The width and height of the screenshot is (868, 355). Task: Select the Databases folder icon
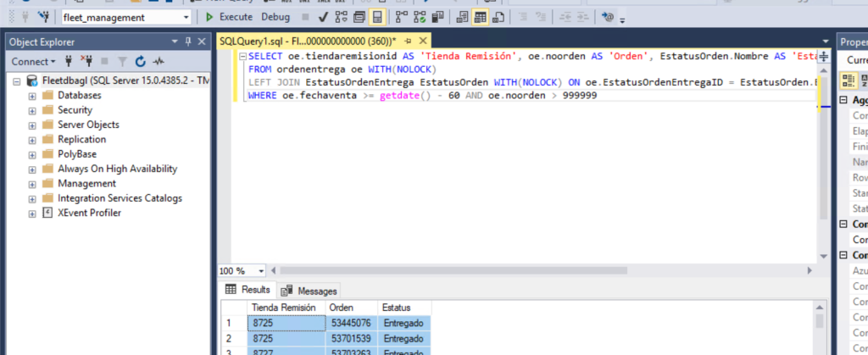[47, 95]
